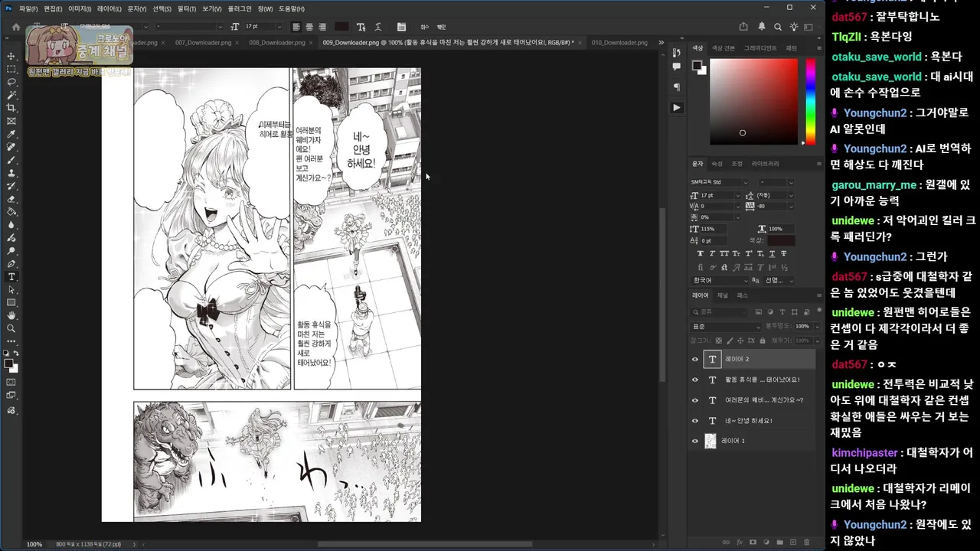The image size is (980, 551).
Task: Select the Zoom tool
Action: [11, 329]
